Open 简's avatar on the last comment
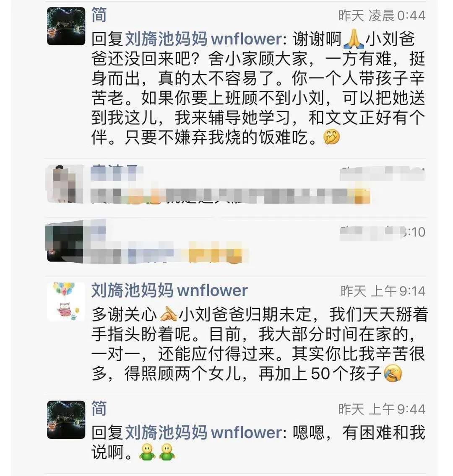Screen dimensions: 453x476 66,419
